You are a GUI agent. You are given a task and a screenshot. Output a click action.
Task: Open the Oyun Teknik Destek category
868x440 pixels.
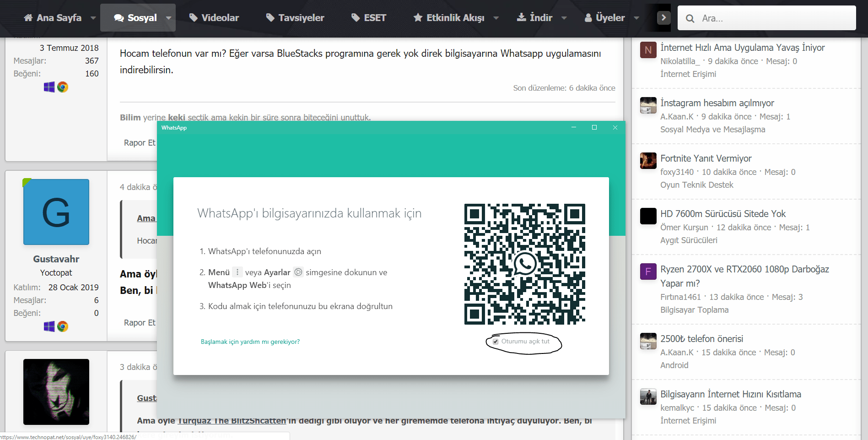click(696, 185)
